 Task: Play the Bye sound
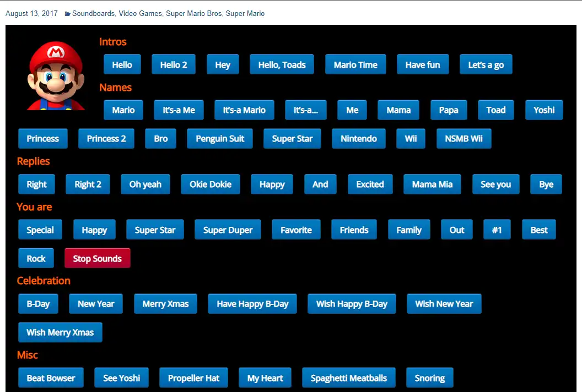click(x=546, y=184)
